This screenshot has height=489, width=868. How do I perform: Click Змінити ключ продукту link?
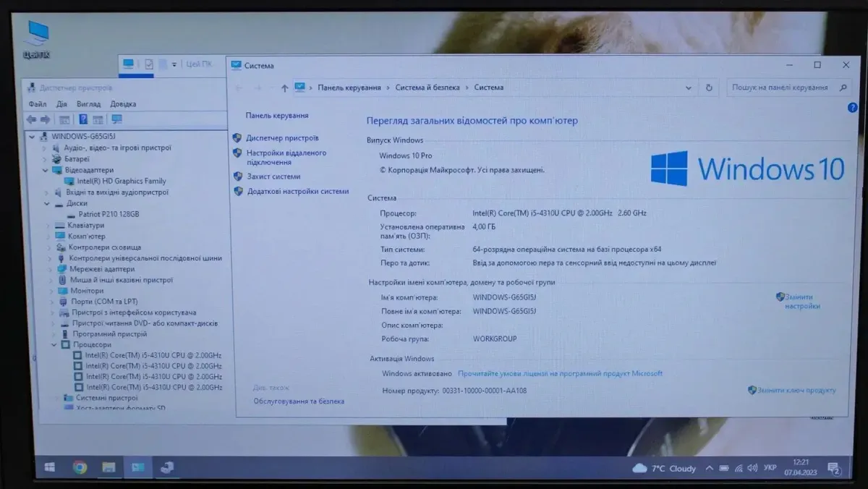(x=796, y=390)
